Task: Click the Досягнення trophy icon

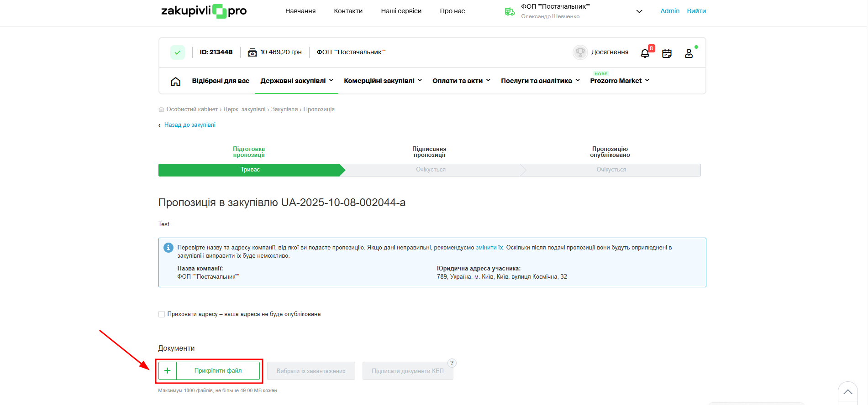Action: [x=580, y=52]
